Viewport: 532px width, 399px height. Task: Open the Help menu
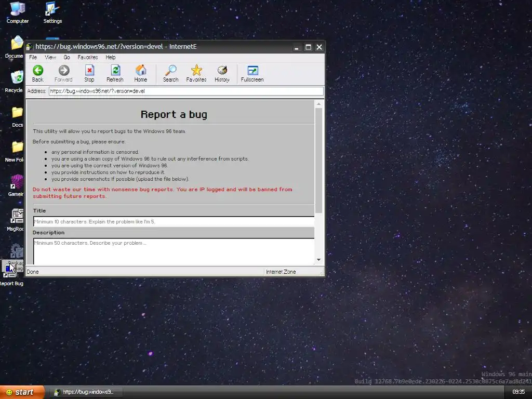110,57
